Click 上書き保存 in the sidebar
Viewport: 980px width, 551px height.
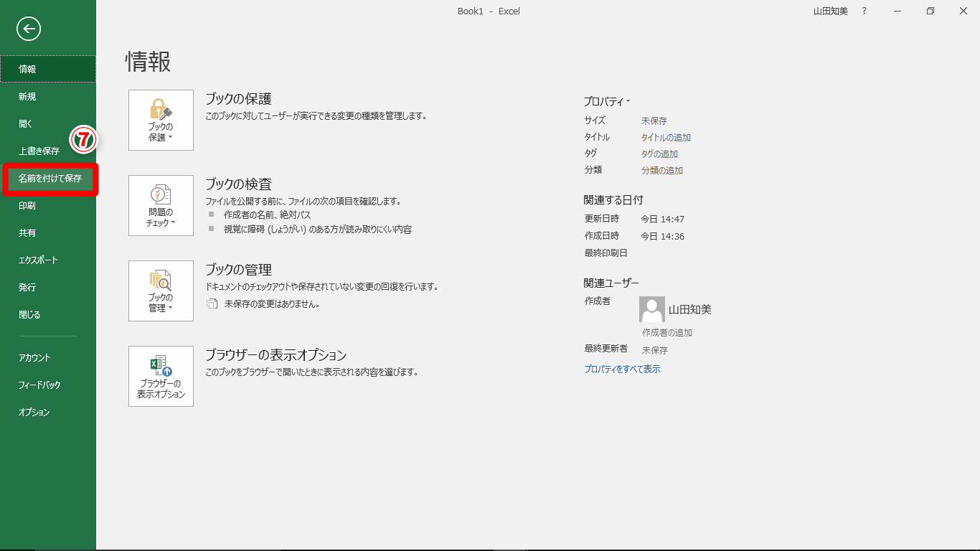point(48,151)
